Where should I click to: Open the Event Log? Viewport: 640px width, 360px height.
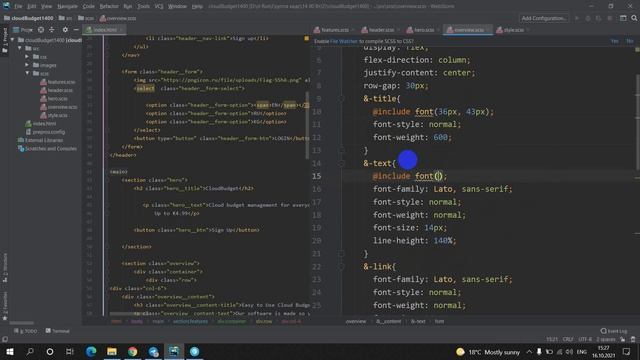click(x=614, y=331)
